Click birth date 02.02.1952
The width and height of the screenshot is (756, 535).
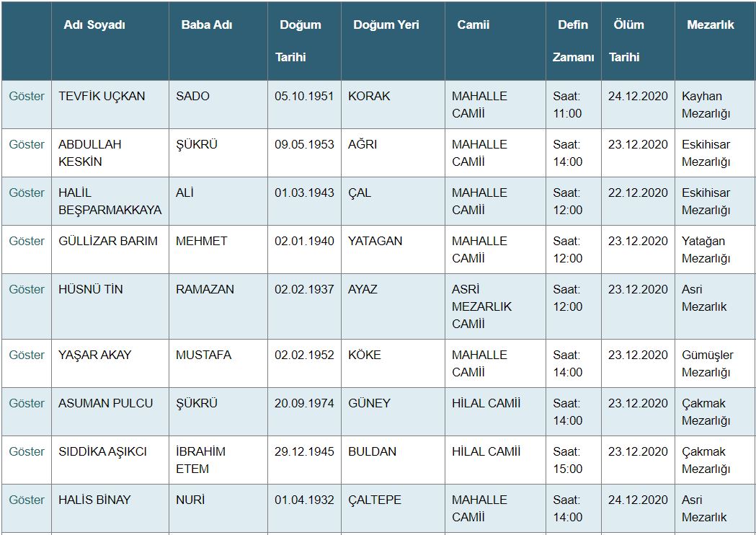(304, 355)
